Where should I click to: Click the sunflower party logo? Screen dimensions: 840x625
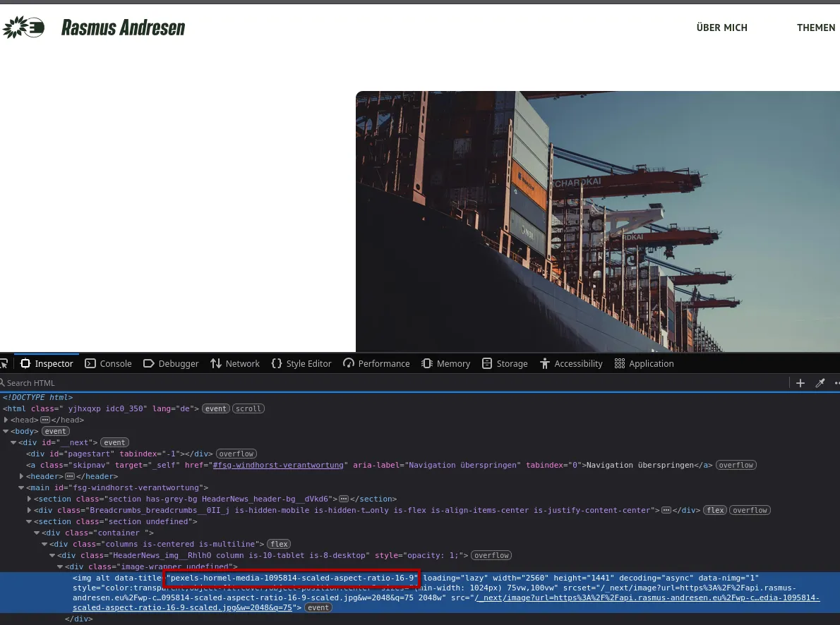click(x=23, y=28)
